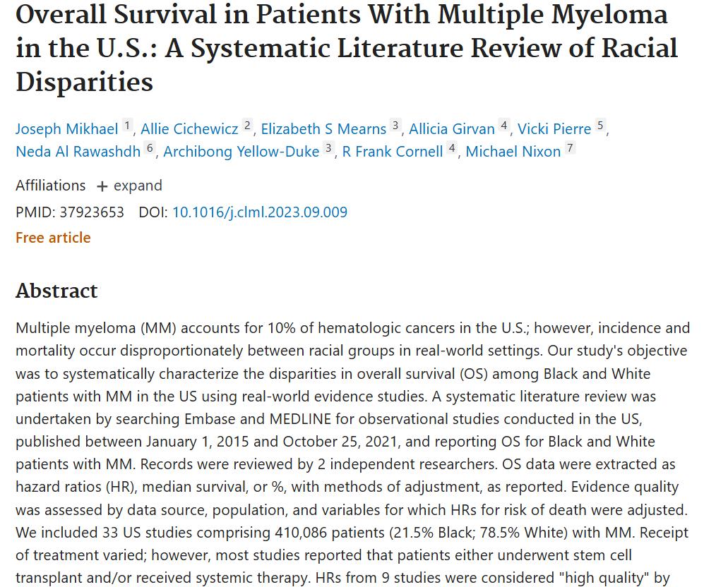
Task: Expand the Affiliations section
Action: pyautogui.click(x=129, y=186)
